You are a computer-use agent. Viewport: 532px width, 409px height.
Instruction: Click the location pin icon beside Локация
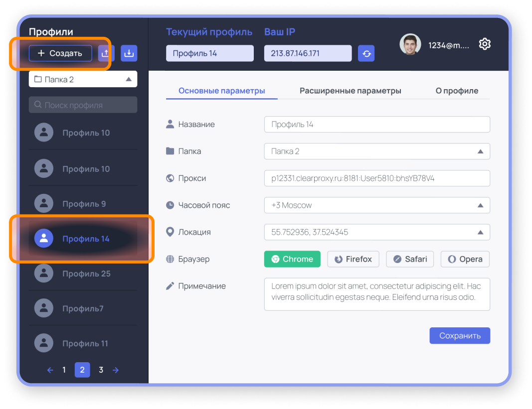(x=170, y=232)
